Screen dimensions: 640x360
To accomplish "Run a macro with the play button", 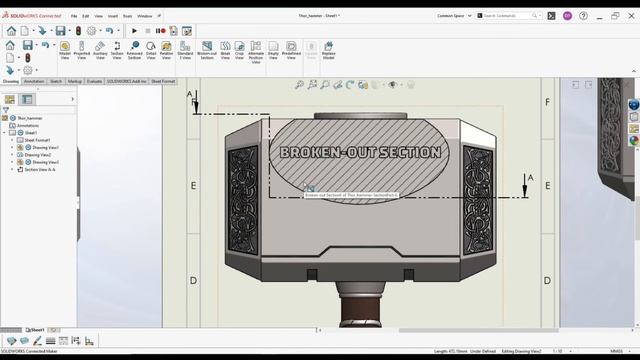I will [134, 31].
